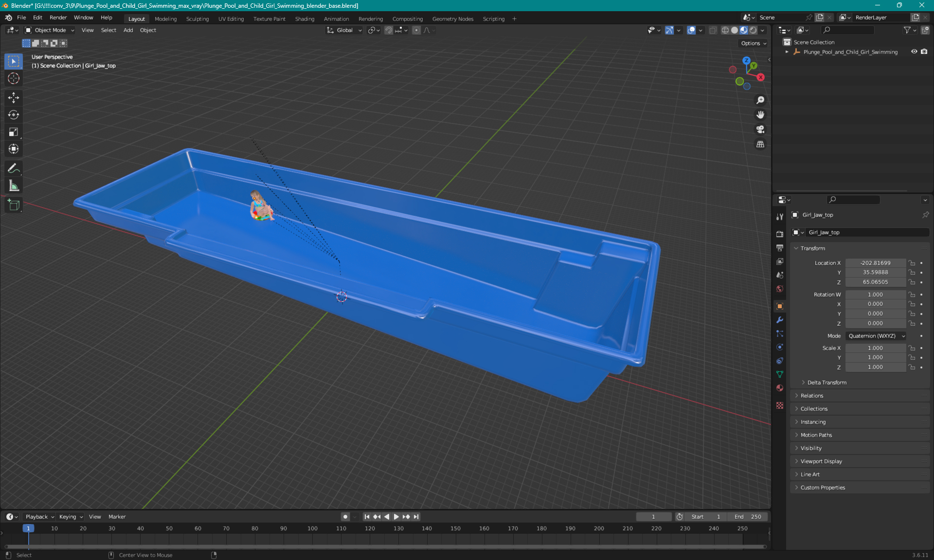Click the Global transform orientation dropdown

pos(344,30)
